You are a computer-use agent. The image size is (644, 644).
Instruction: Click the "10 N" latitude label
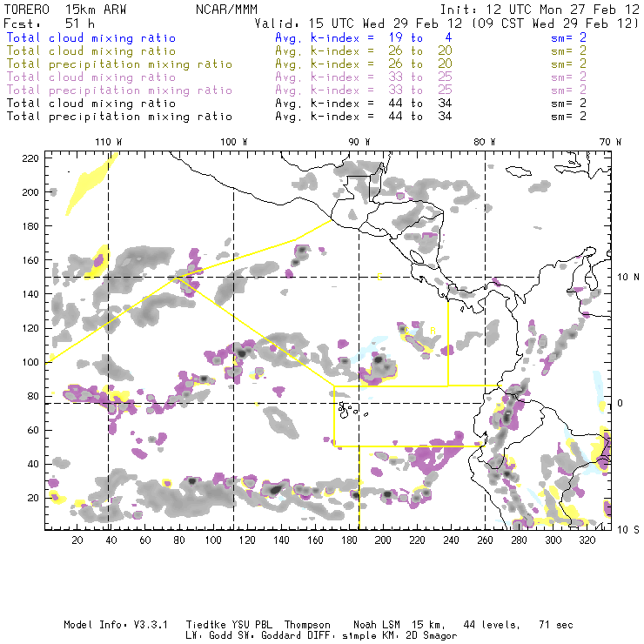[x=628, y=278]
